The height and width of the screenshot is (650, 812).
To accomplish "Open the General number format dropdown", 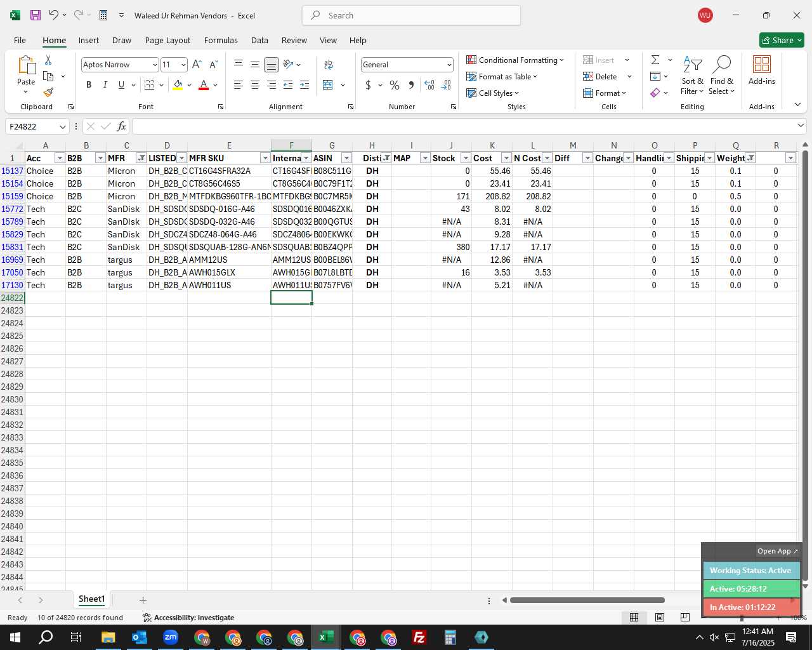I will click(449, 65).
